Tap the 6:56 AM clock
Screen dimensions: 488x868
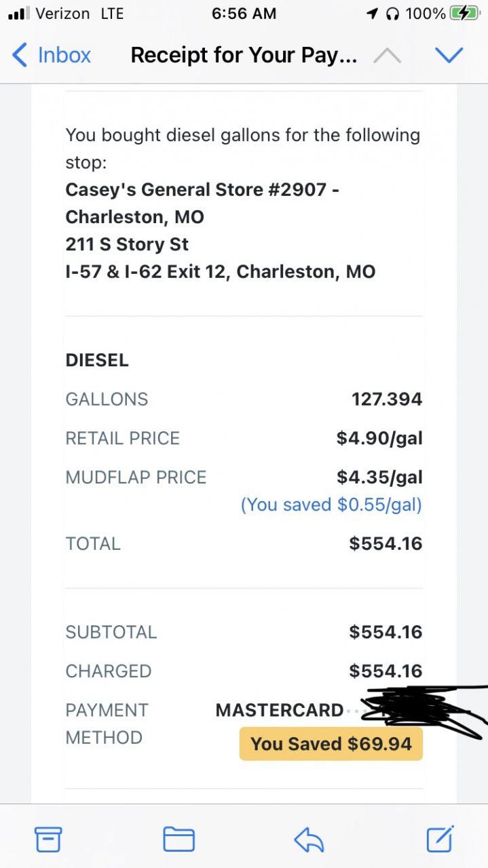244,14
